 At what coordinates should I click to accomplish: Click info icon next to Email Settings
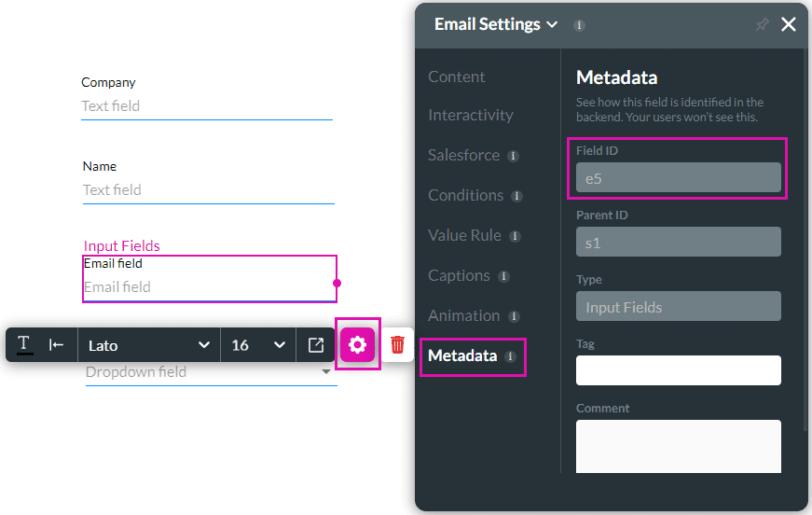tap(579, 25)
